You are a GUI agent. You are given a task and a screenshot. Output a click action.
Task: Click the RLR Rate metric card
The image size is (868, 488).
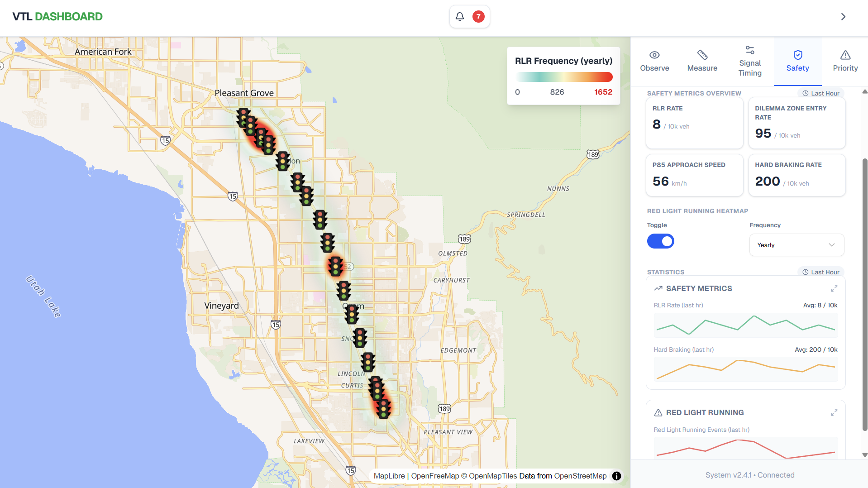click(694, 123)
